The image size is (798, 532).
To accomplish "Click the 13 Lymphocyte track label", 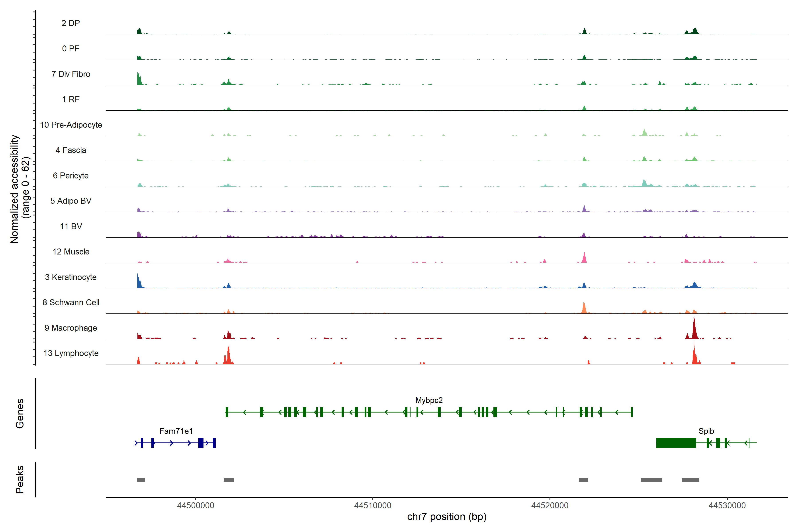I will tap(71, 353).
